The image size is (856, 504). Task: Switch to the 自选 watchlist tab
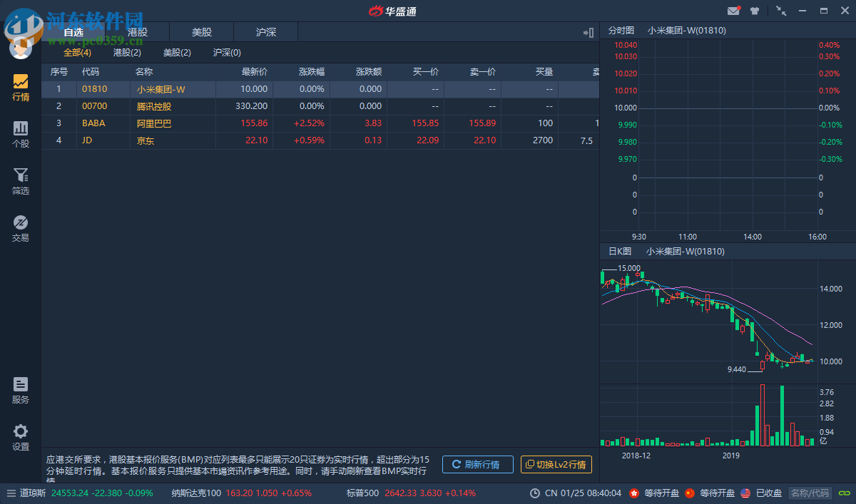(x=73, y=32)
